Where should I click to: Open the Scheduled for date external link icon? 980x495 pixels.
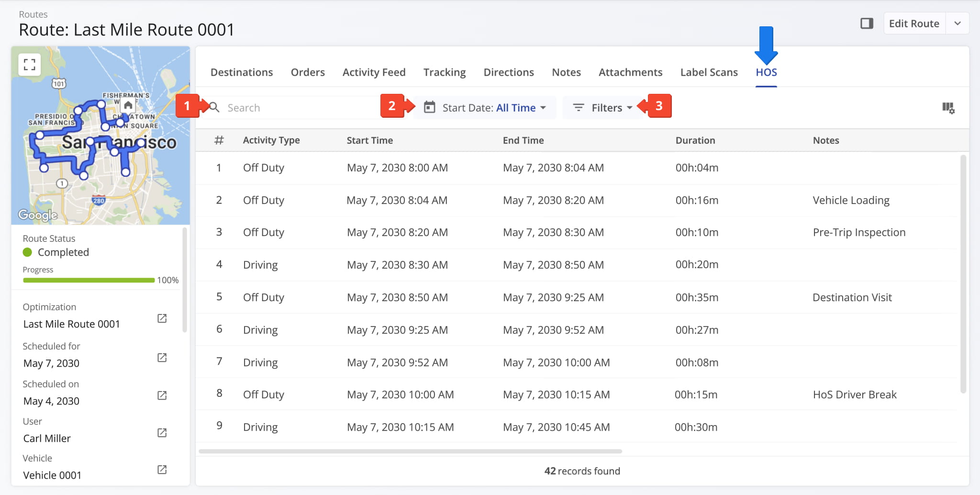(x=162, y=358)
